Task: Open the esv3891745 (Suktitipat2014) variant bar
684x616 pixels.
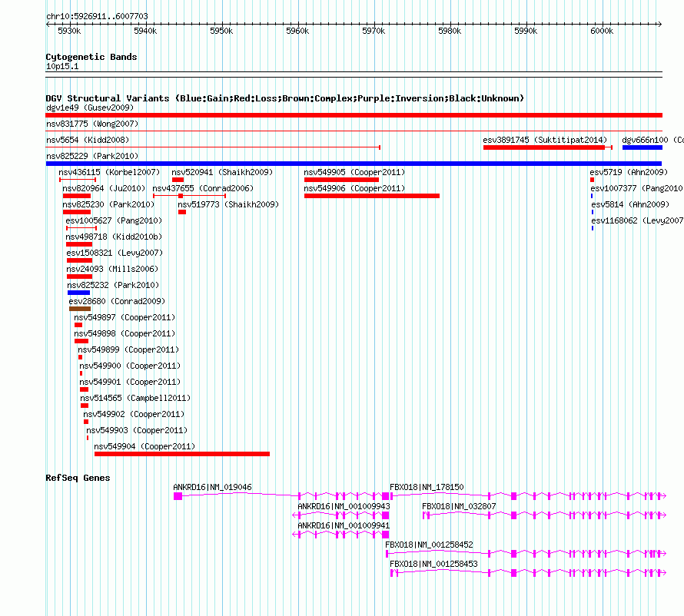Action: pos(547,147)
